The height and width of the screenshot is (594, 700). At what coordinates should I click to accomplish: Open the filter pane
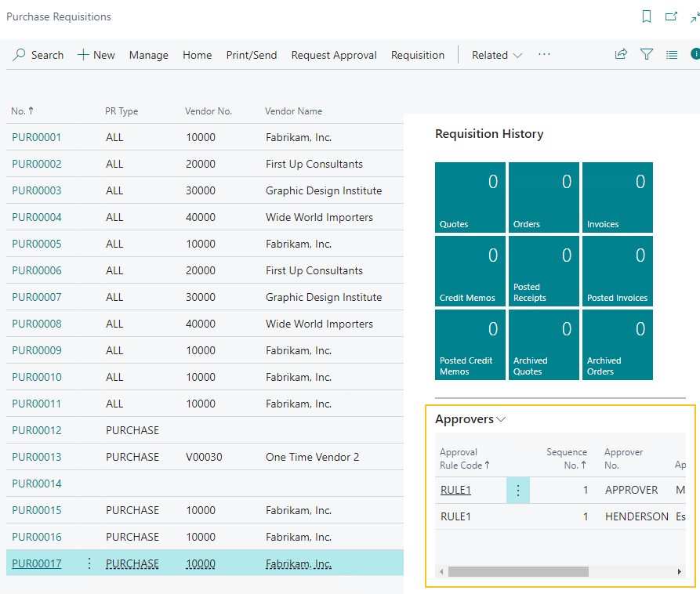click(x=647, y=54)
